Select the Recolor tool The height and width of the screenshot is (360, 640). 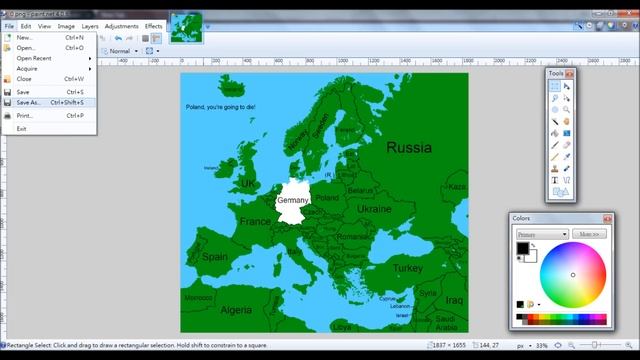click(567, 168)
